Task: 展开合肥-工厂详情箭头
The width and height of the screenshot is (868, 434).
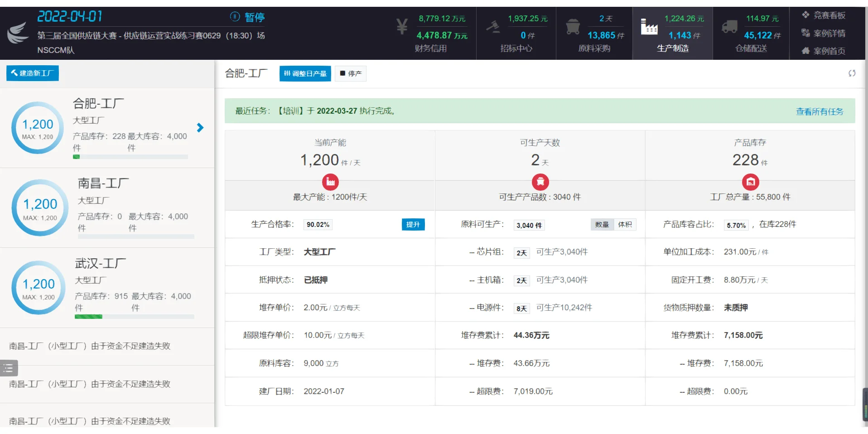Action: [x=199, y=128]
